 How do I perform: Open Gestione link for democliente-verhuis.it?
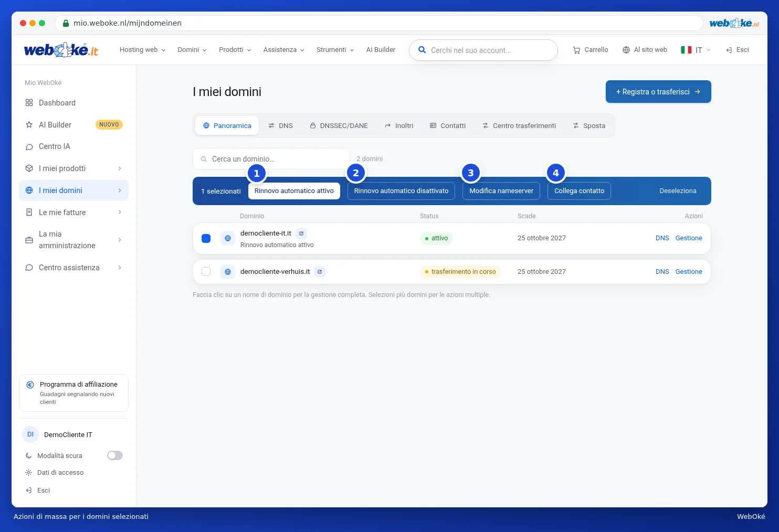[689, 272]
